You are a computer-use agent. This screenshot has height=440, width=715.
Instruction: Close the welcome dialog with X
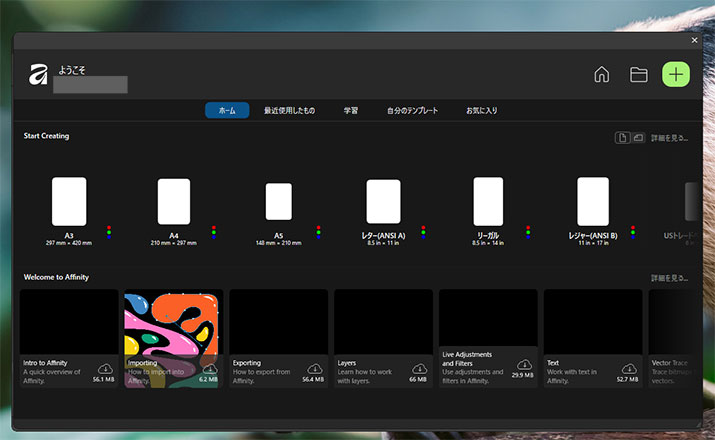[x=694, y=40]
